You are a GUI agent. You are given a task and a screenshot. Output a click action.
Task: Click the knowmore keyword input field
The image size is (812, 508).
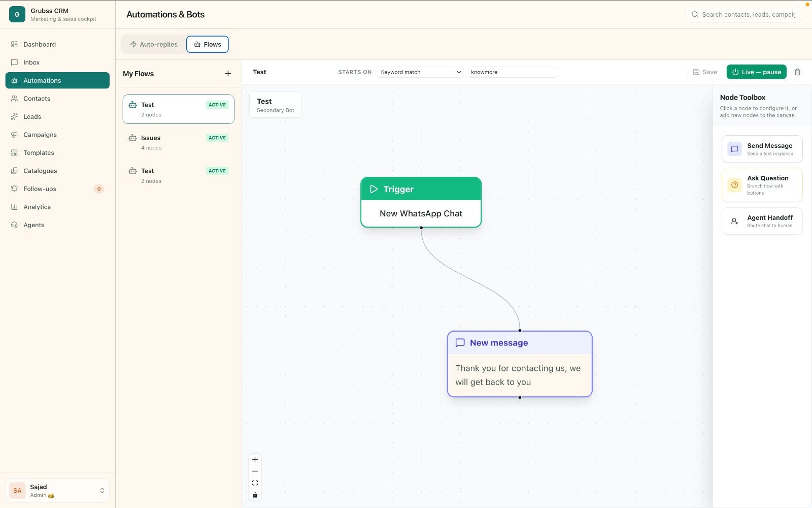tap(512, 72)
